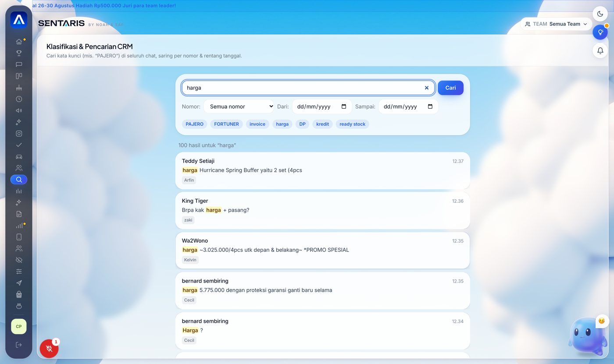Clear the search field with the X

click(427, 88)
